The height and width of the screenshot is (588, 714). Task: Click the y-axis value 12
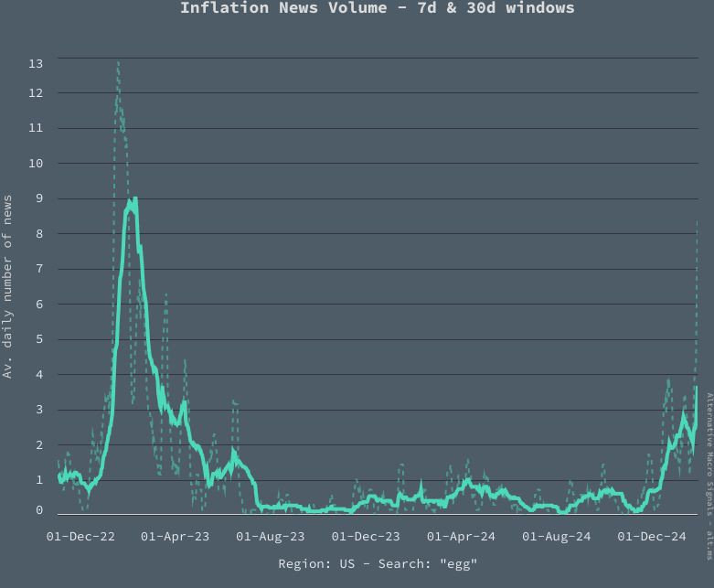coord(36,93)
